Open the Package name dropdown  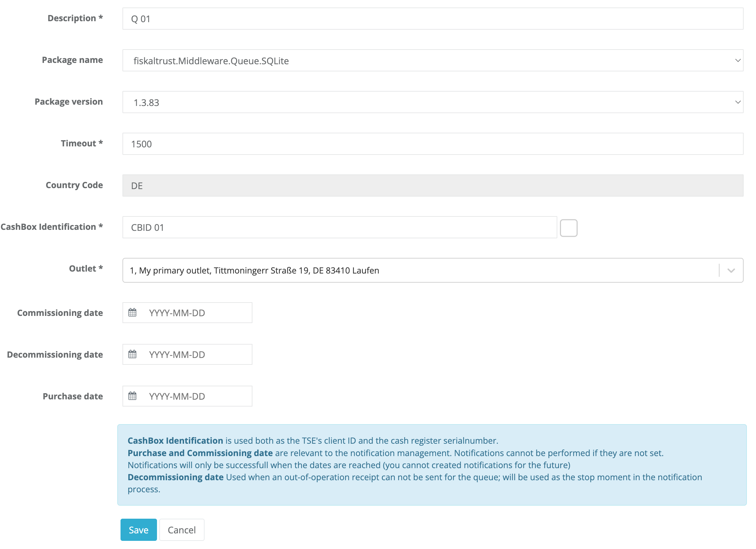[433, 60]
